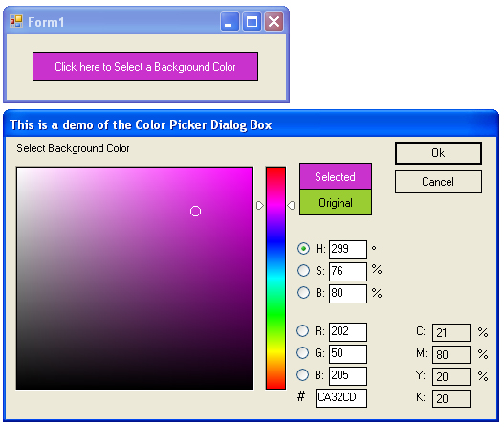
Task: Close the Form1 window
Action: (274, 22)
